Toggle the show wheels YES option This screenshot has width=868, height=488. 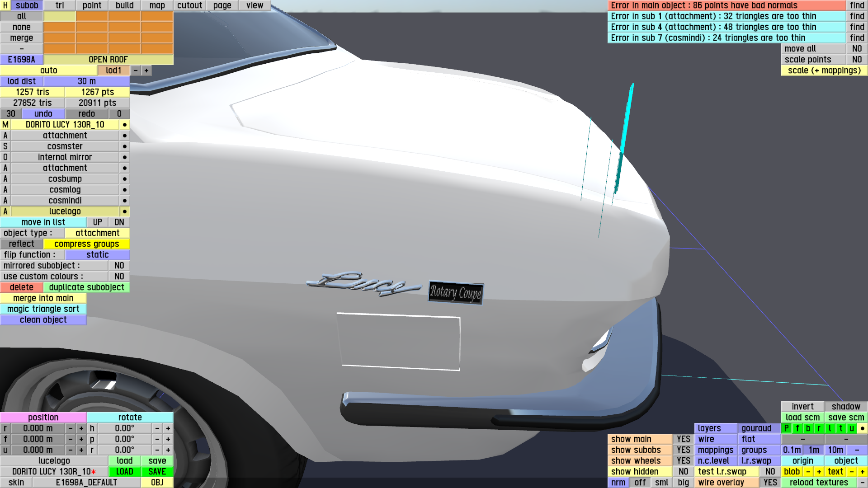(683, 461)
